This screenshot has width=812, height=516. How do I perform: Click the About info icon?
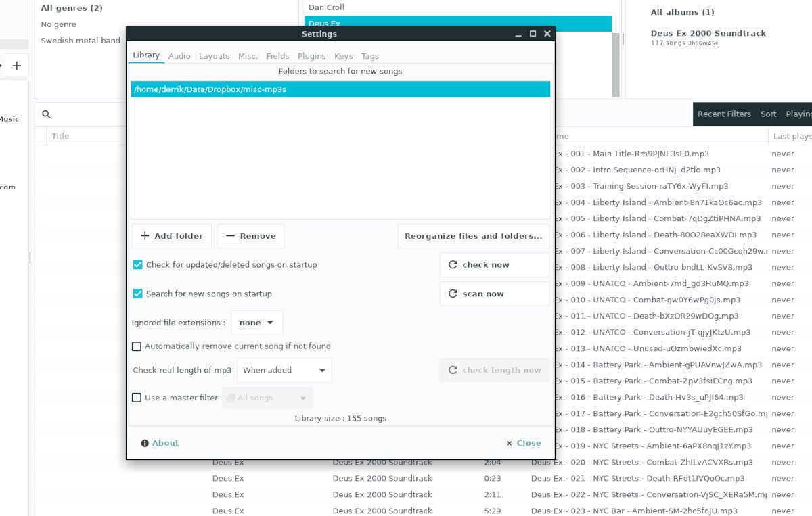coord(145,443)
